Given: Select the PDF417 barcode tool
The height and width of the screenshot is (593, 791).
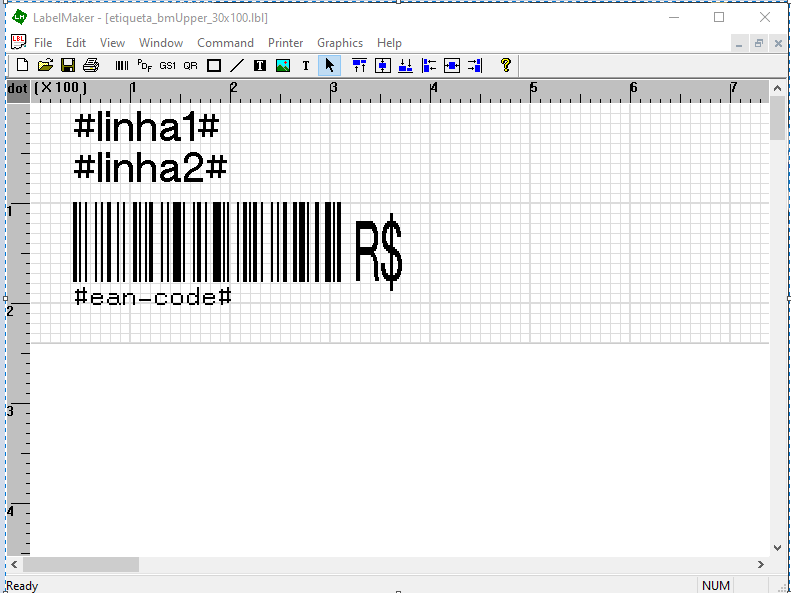Looking at the screenshot, I should click(x=145, y=66).
